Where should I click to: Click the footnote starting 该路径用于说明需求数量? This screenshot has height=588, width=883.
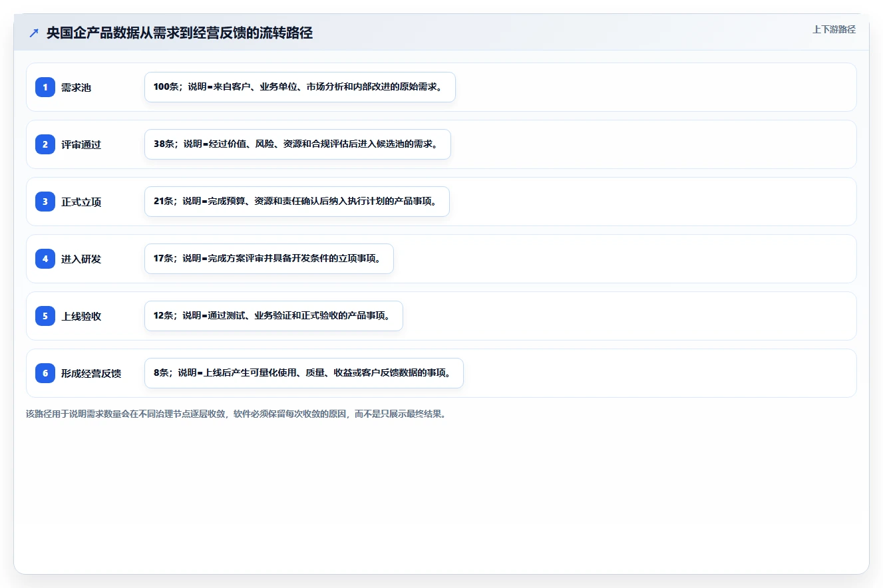pos(236,414)
